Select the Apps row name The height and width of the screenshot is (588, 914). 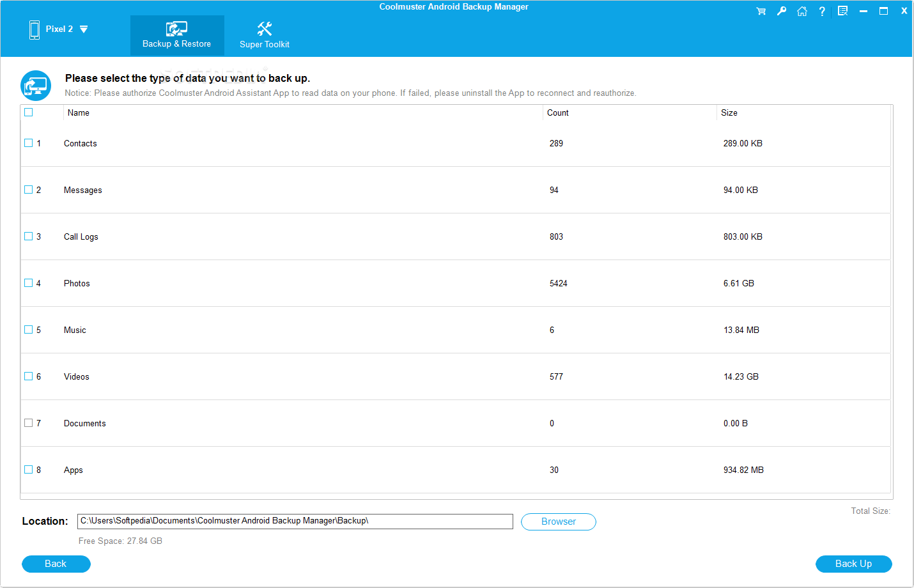[x=74, y=470]
